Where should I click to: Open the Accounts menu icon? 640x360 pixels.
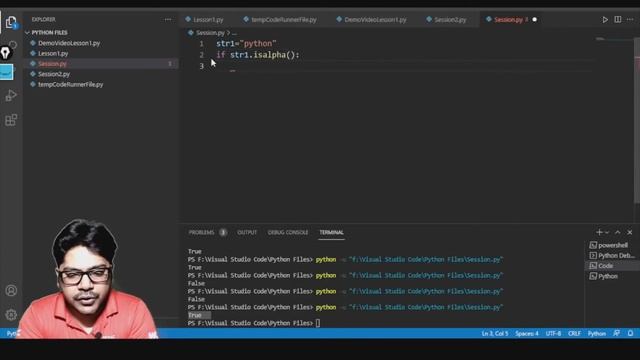11,290
